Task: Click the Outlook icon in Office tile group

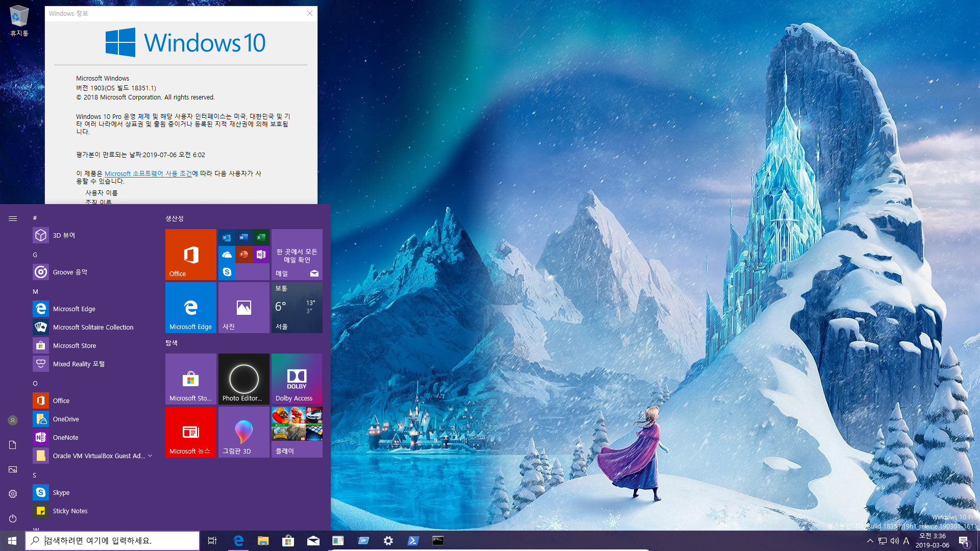Action: pyautogui.click(x=227, y=237)
